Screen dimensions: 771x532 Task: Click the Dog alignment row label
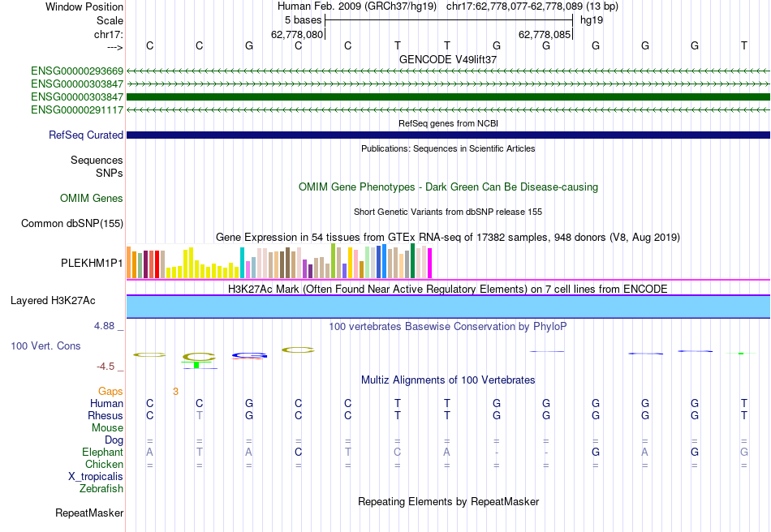click(114, 440)
